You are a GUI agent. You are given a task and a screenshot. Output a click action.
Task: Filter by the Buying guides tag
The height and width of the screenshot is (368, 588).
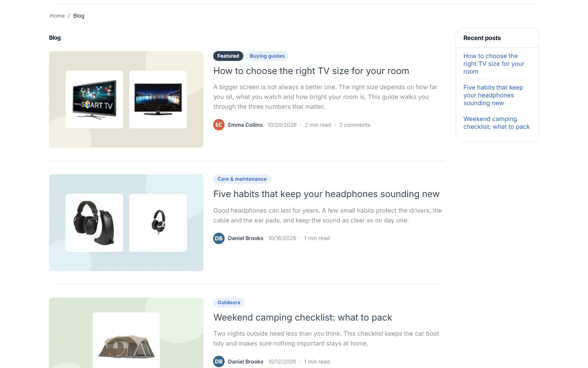tap(267, 56)
